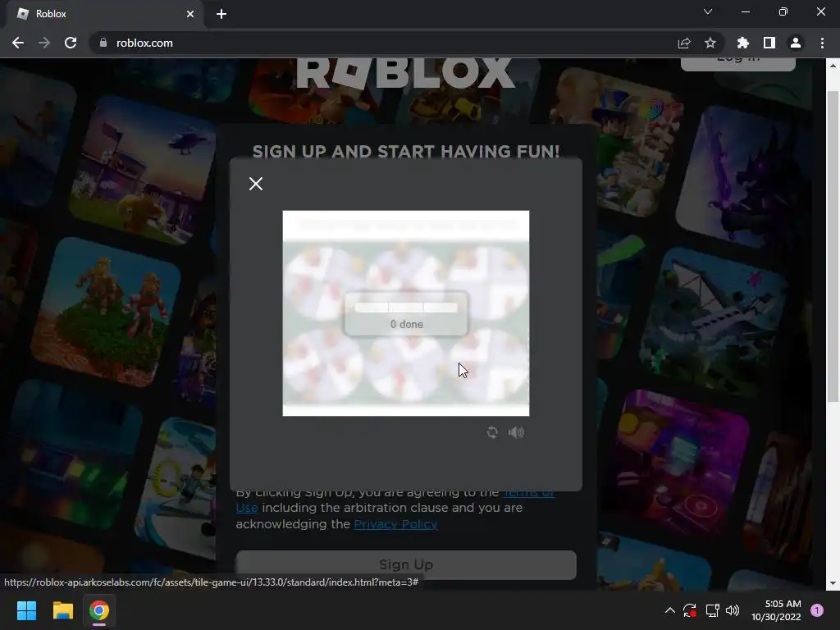
Task: Click Chrome icon in taskbar
Action: click(x=99, y=610)
